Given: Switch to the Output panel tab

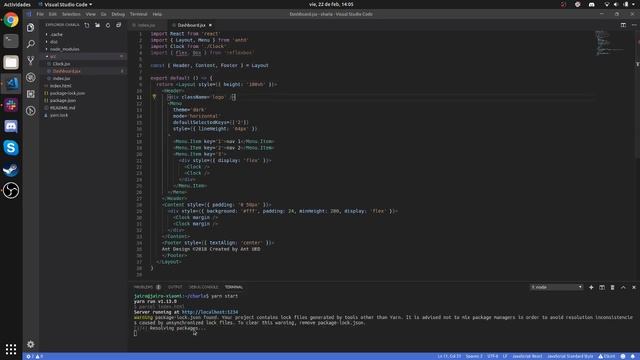Looking at the screenshot, I should (x=175, y=287).
